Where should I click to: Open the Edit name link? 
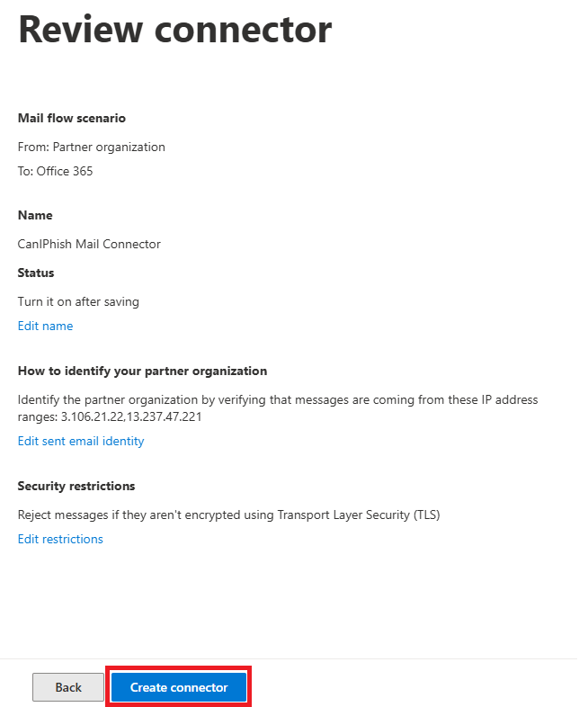click(45, 326)
